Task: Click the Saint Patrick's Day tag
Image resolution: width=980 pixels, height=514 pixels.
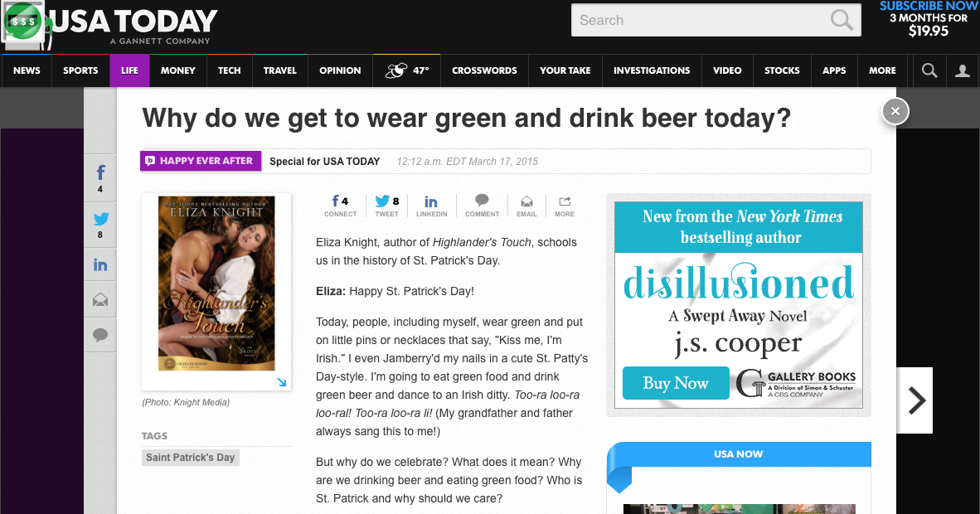Action: tap(191, 457)
